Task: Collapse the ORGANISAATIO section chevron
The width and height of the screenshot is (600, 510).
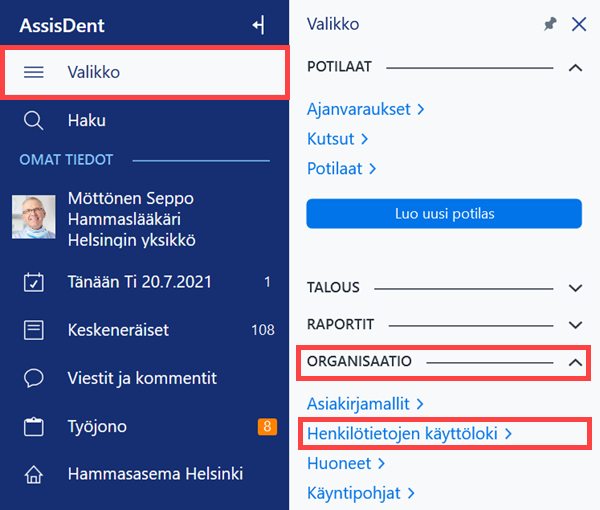Action: pos(576,362)
